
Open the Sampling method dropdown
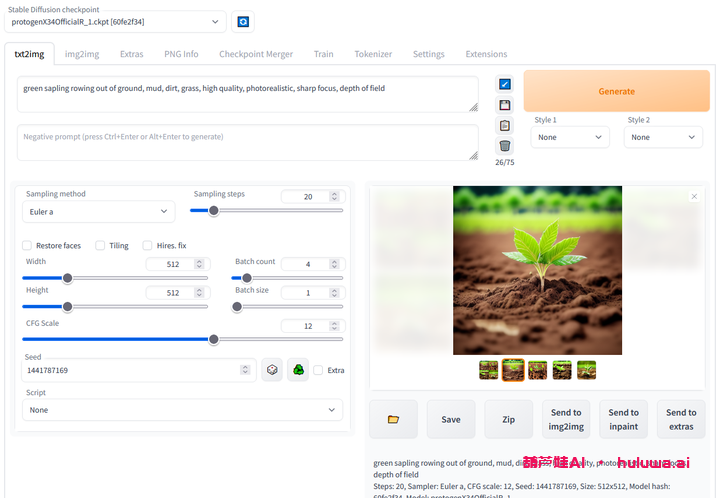[x=98, y=211]
